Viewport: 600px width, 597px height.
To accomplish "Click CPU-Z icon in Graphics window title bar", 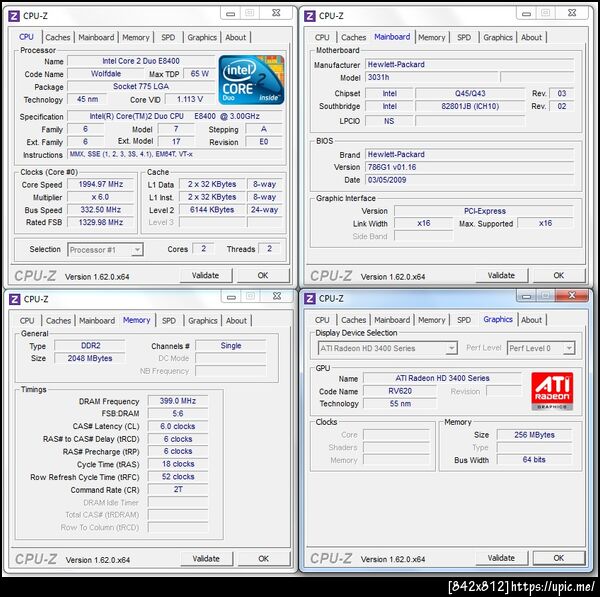I will click(310, 298).
